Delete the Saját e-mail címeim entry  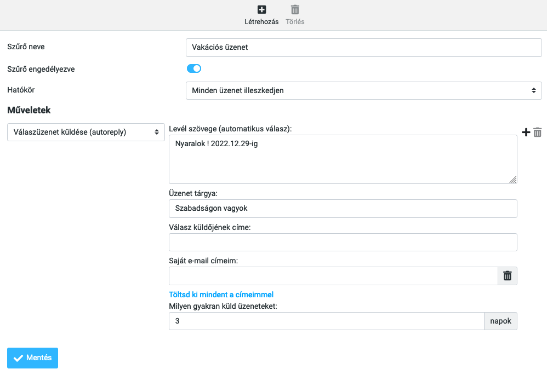(508, 276)
